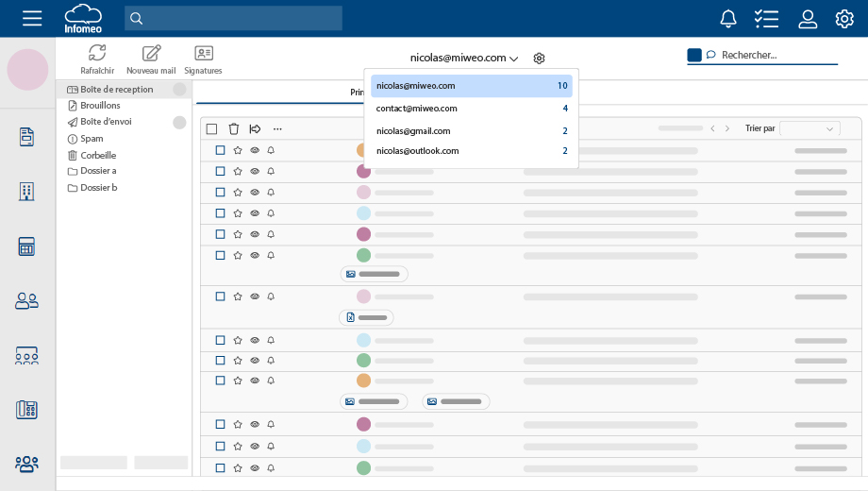The height and width of the screenshot is (491, 868).
Task: Toggle the select-all mails checkbox
Action: (211, 129)
